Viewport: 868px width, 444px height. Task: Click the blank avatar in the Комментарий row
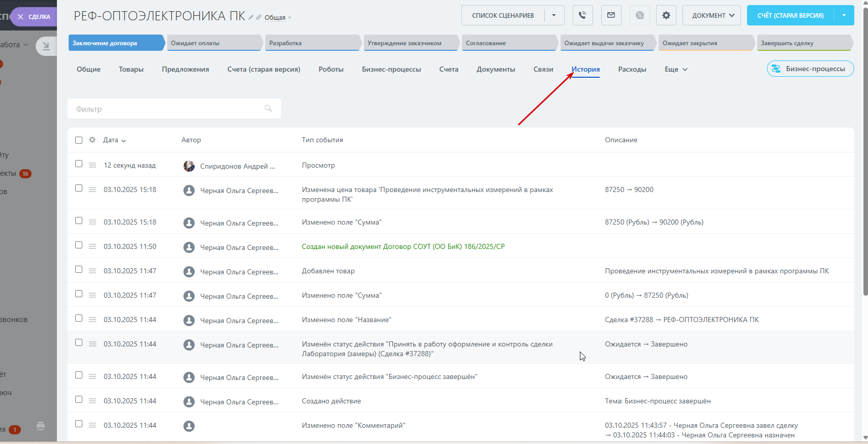(x=189, y=426)
